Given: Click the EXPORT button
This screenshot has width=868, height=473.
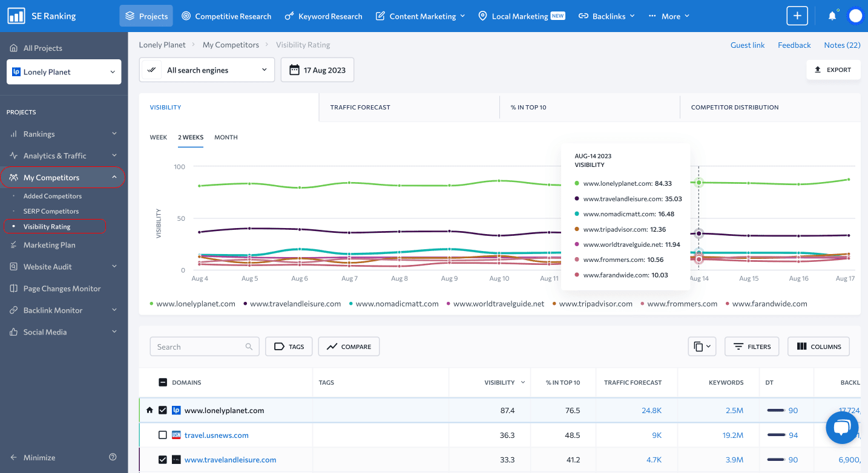Looking at the screenshot, I should click(x=833, y=70).
